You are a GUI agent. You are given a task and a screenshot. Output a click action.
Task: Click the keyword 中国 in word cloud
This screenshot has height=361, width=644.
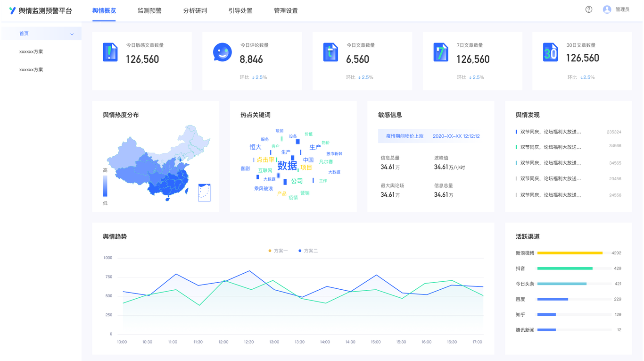pos(308,160)
